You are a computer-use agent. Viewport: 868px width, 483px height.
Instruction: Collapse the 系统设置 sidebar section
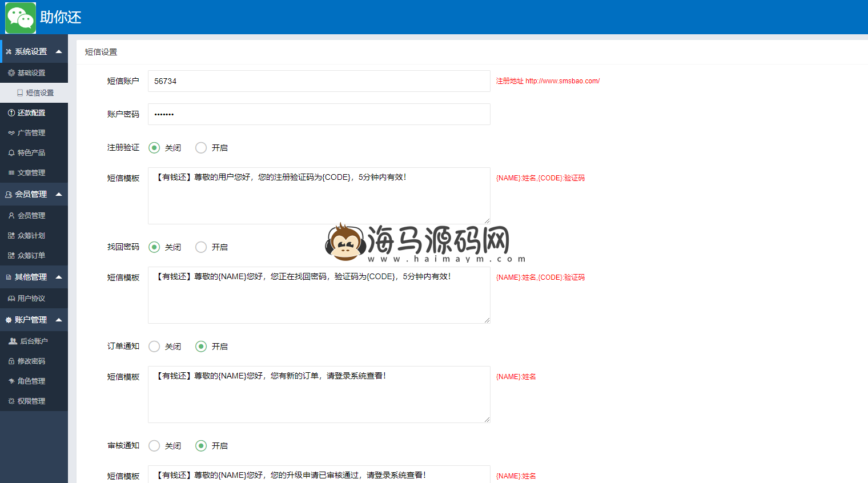pos(59,51)
